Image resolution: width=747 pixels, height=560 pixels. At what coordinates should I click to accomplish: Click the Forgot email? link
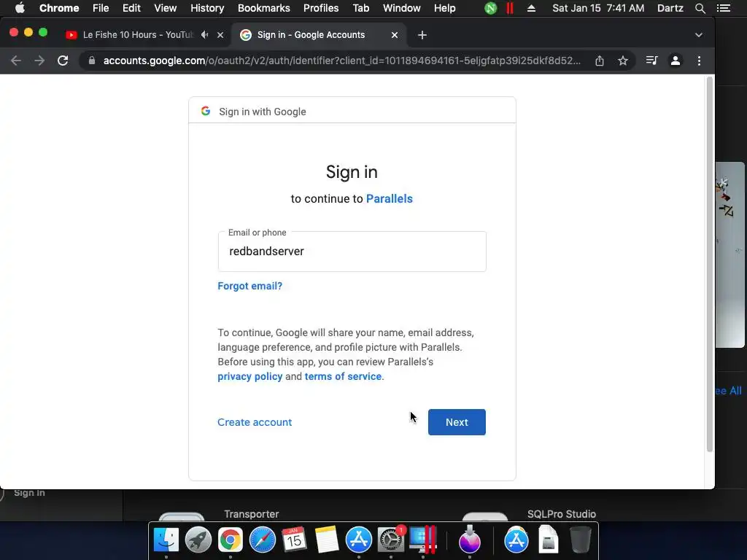click(x=249, y=286)
